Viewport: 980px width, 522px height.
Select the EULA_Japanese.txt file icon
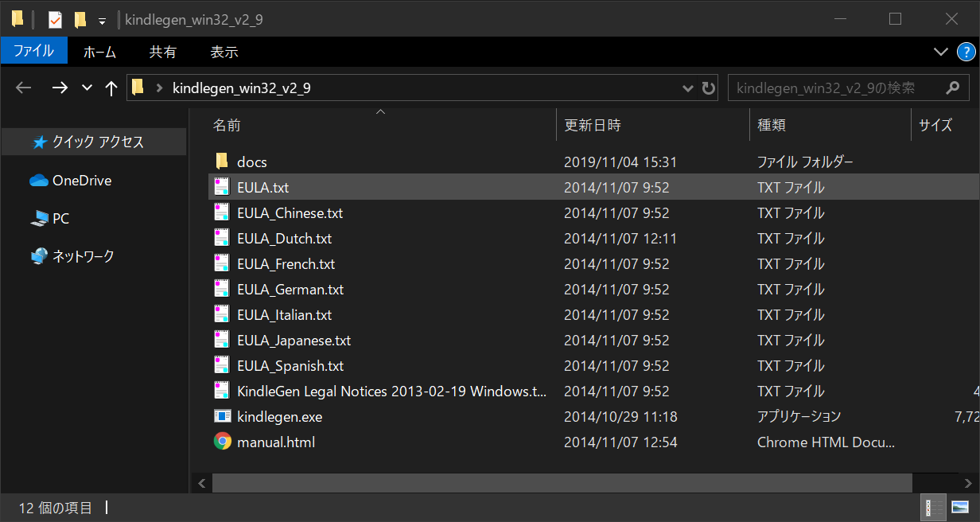tap(222, 340)
